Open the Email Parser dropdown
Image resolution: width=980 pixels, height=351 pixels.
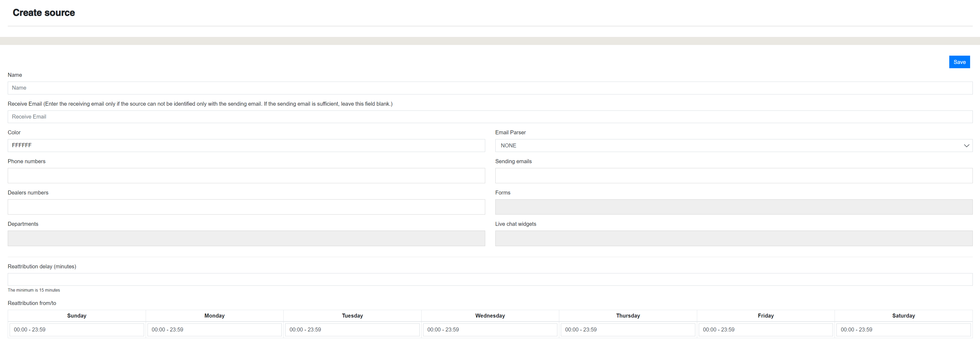(734, 146)
